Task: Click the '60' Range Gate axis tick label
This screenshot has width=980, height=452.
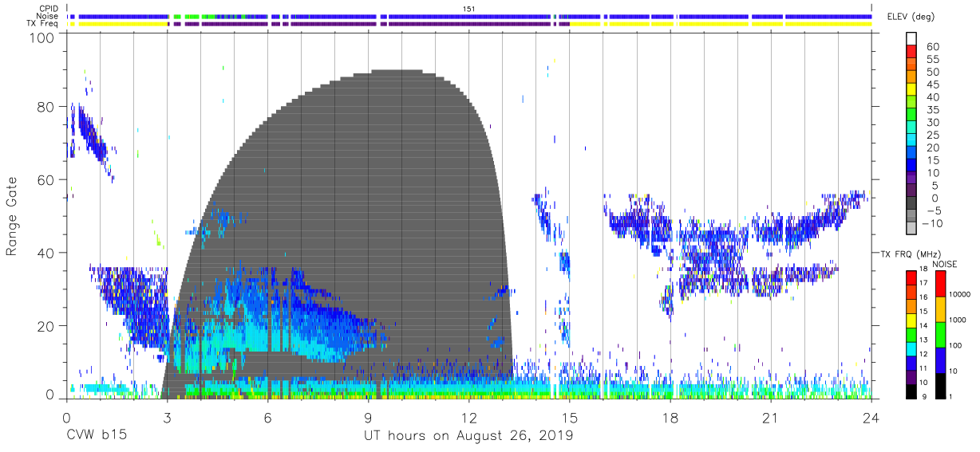Action: pos(45,180)
